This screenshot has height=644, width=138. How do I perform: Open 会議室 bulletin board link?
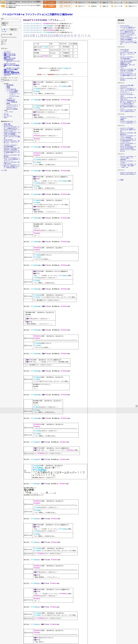(8, 88)
